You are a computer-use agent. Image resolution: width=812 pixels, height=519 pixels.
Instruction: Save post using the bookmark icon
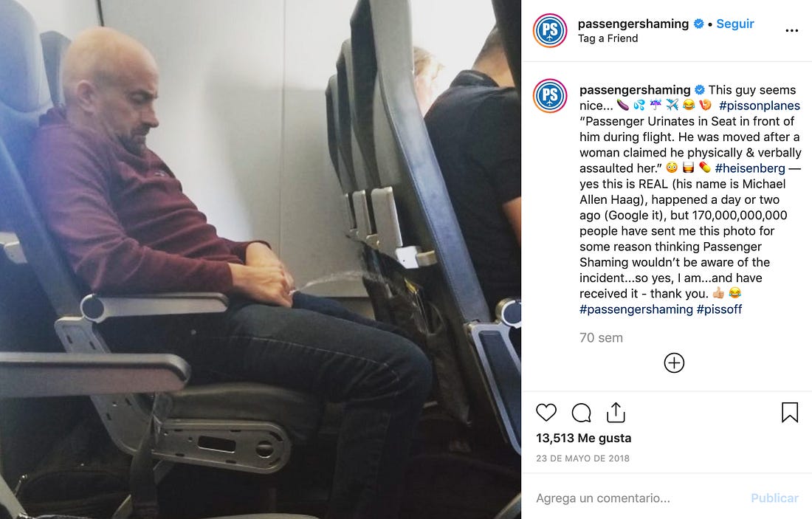pyautogui.click(x=789, y=412)
